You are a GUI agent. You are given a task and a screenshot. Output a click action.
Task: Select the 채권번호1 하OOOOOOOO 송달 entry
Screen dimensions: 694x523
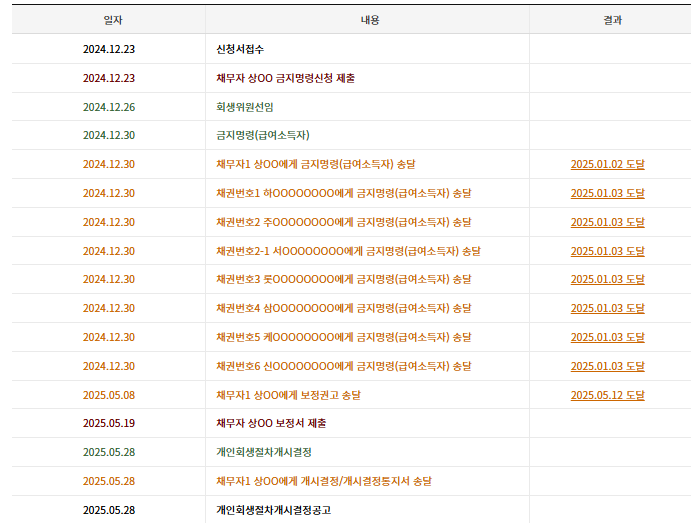click(x=343, y=193)
